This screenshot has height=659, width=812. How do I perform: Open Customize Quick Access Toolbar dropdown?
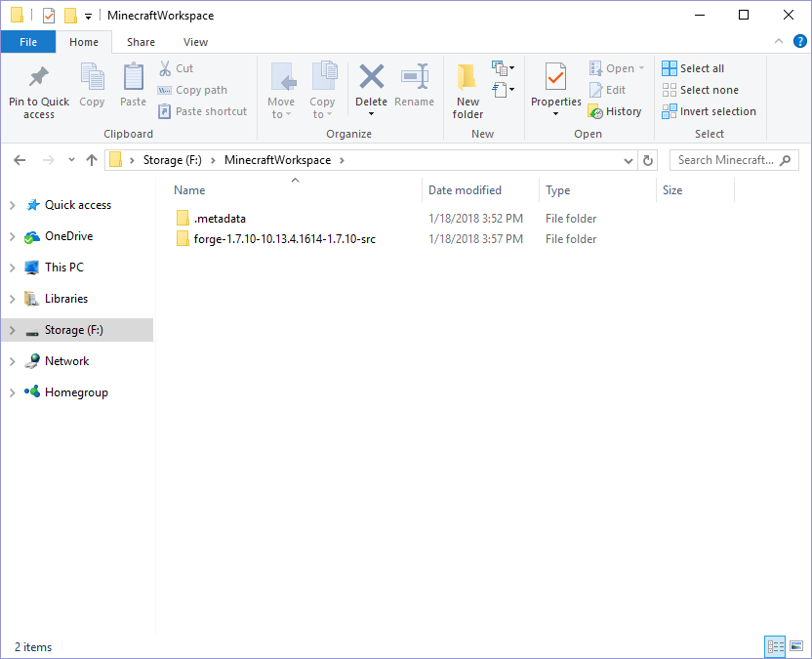coord(89,17)
